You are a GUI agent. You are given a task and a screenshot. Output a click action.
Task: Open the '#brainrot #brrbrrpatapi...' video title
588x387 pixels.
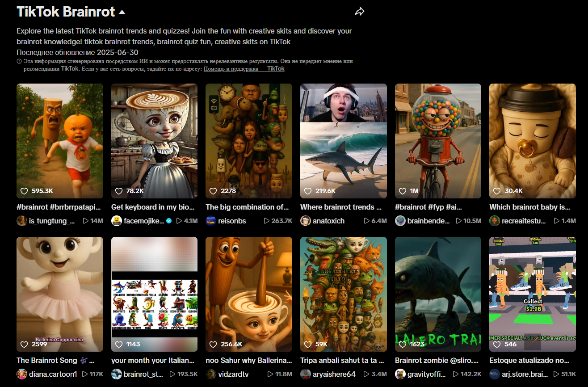tap(59, 207)
